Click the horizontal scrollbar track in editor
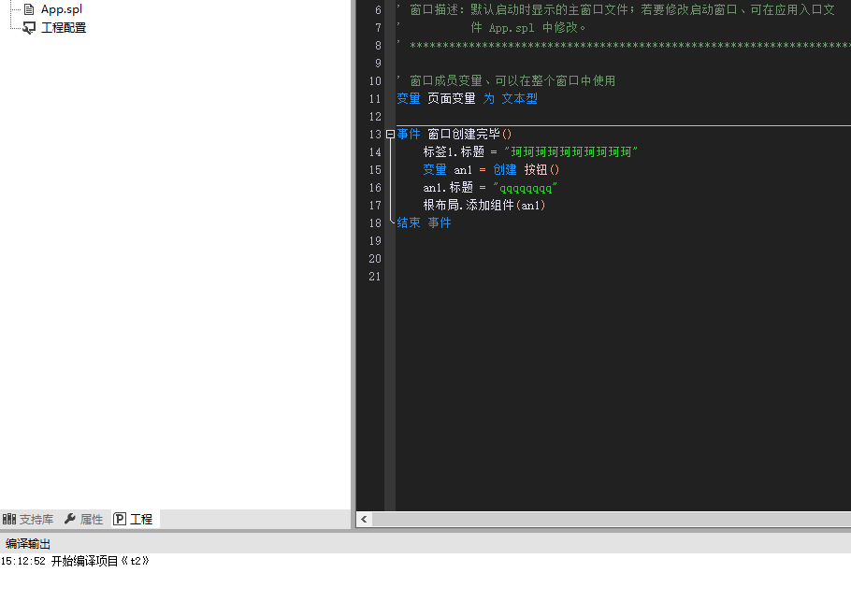The height and width of the screenshot is (616, 851). coord(608,519)
